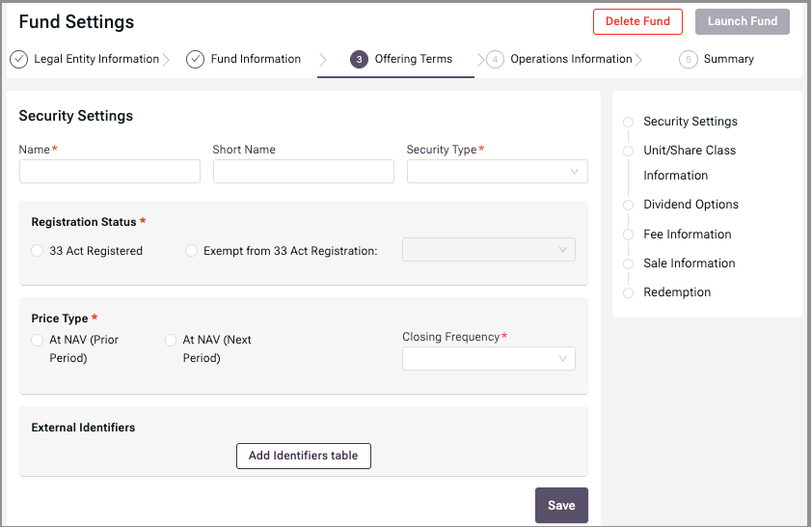Choose At NAV (Prior Period) price type
The width and height of the screenshot is (812, 527).
coord(37,340)
